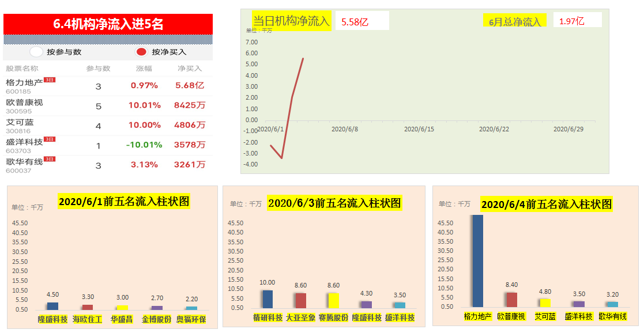Click the purple 金博股份 bar
Viewport: 644px width, 333px height.
(157, 308)
